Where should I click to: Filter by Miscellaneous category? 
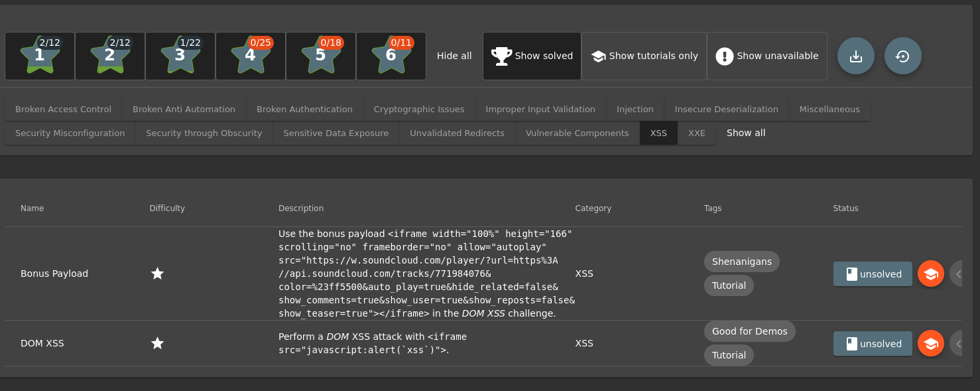coord(829,109)
